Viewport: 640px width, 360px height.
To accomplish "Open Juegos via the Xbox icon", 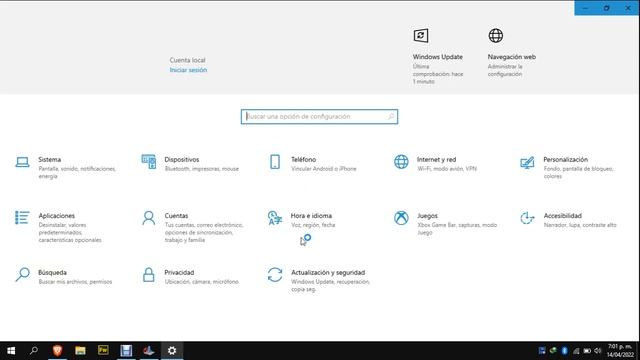I will [401, 218].
